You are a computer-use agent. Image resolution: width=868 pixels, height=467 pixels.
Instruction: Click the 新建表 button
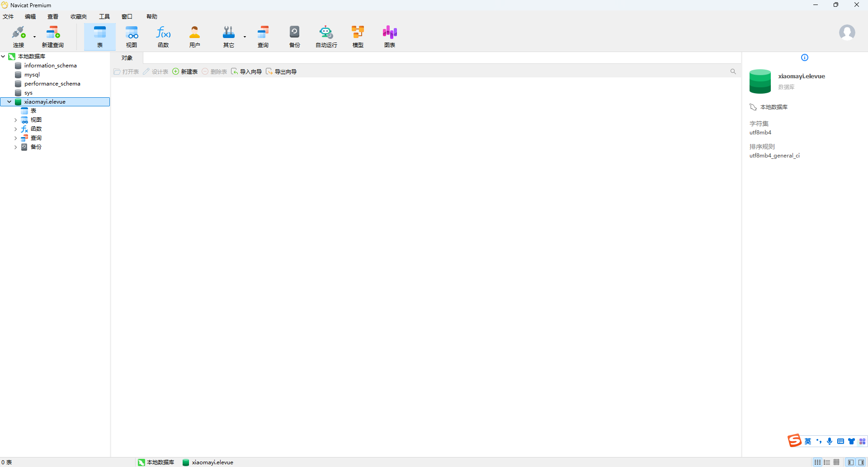pyautogui.click(x=185, y=71)
